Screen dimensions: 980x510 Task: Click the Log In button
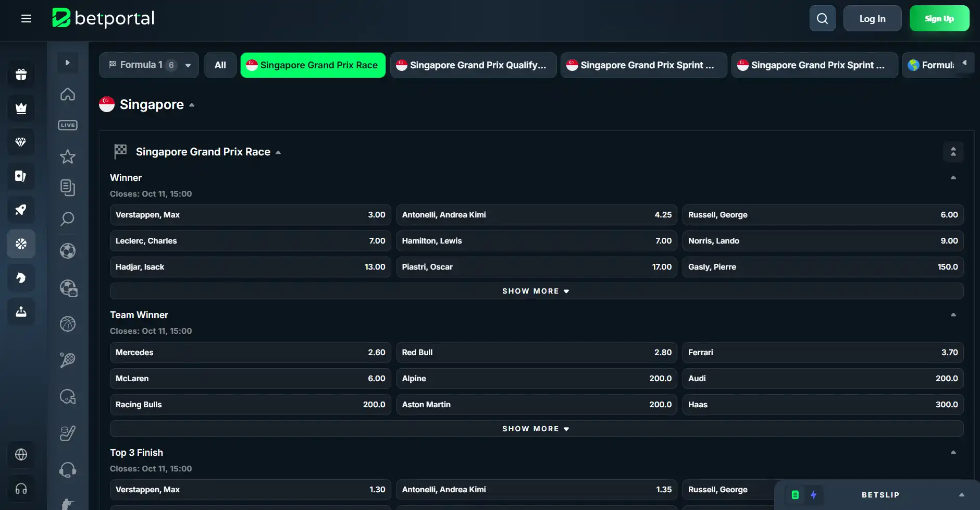point(872,19)
